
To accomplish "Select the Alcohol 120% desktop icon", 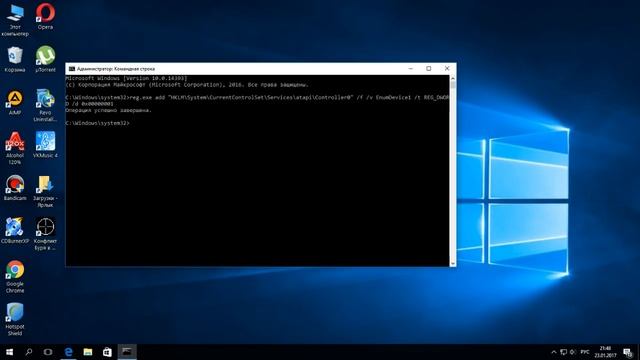I will (x=15, y=148).
